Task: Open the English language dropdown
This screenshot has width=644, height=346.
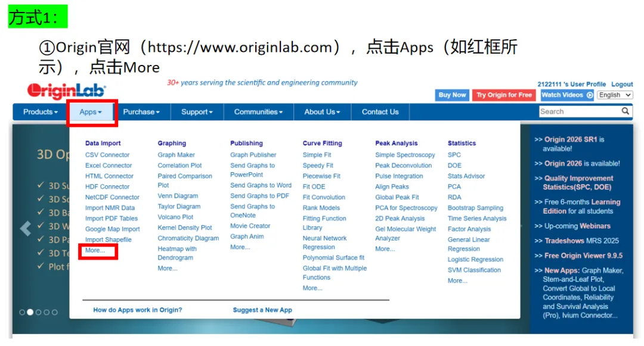Action: coord(614,95)
